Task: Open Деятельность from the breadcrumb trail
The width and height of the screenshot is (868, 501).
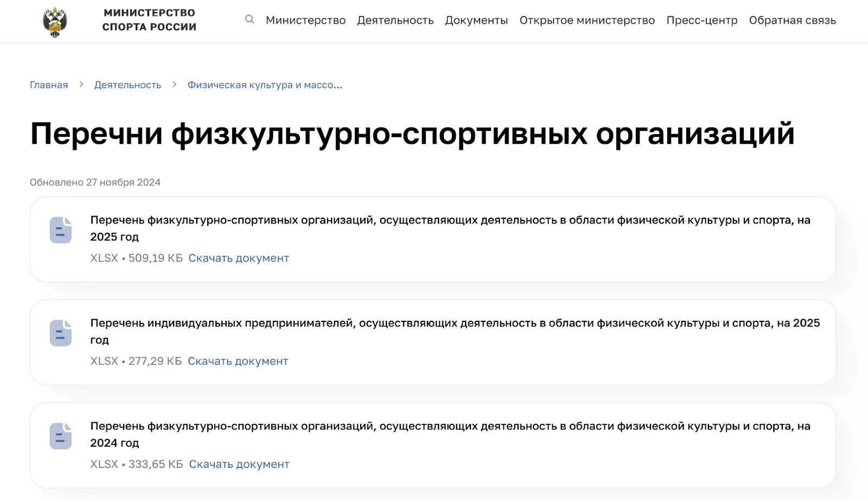Action: click(128, 85)
